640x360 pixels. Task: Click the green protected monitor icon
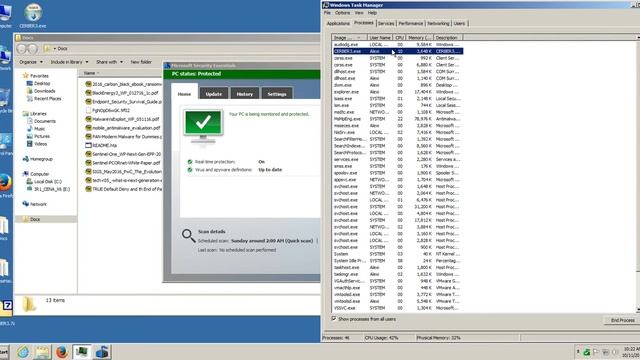(x=203, y=126)
